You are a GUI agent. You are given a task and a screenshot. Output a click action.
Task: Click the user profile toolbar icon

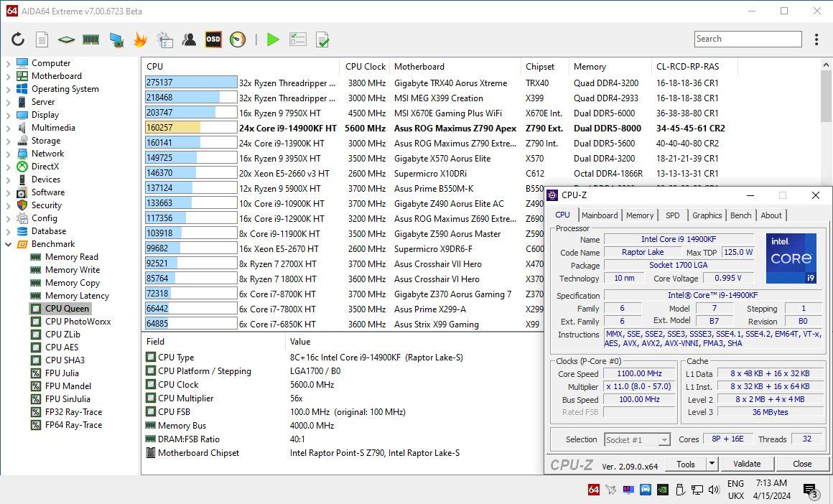(189, 39)
